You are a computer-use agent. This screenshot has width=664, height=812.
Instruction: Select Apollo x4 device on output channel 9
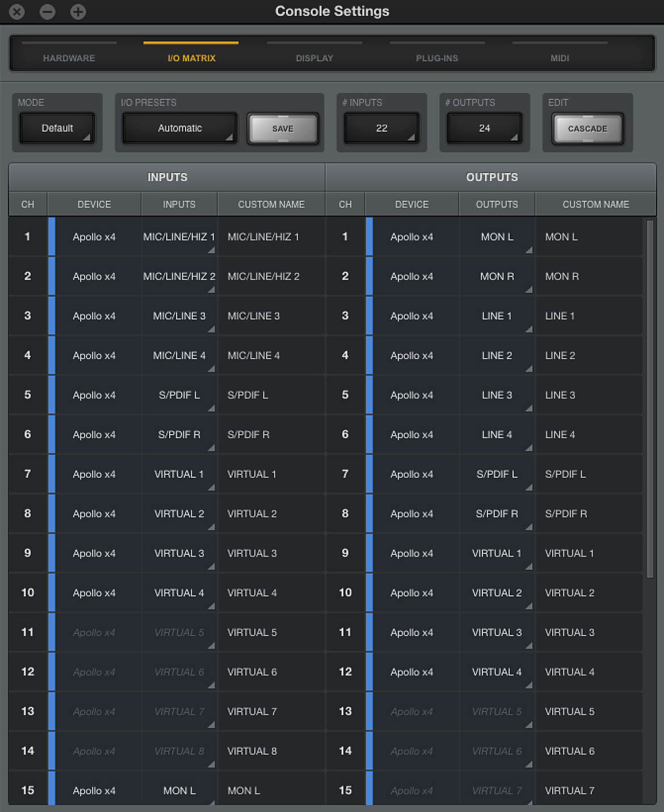coord(412,553)
